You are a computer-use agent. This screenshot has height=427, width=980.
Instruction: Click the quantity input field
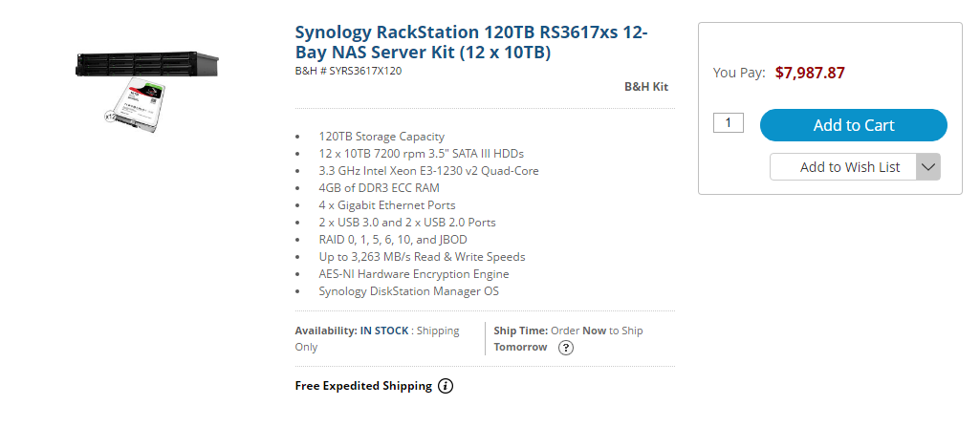pos(729,123)
